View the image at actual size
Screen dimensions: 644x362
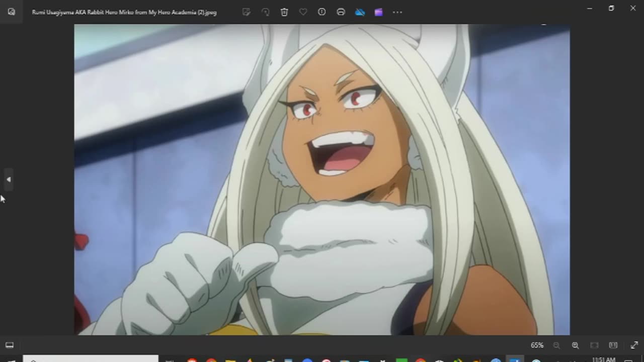613,345
